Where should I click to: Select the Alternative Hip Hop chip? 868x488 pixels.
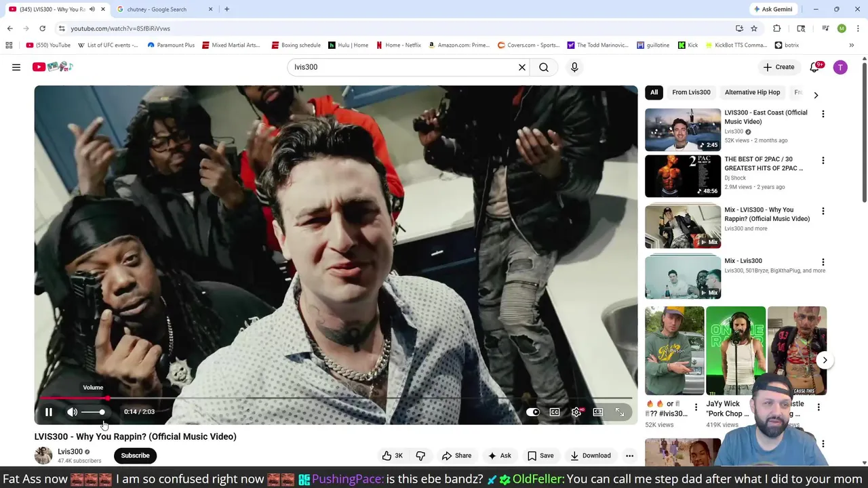tap(752, 92)
